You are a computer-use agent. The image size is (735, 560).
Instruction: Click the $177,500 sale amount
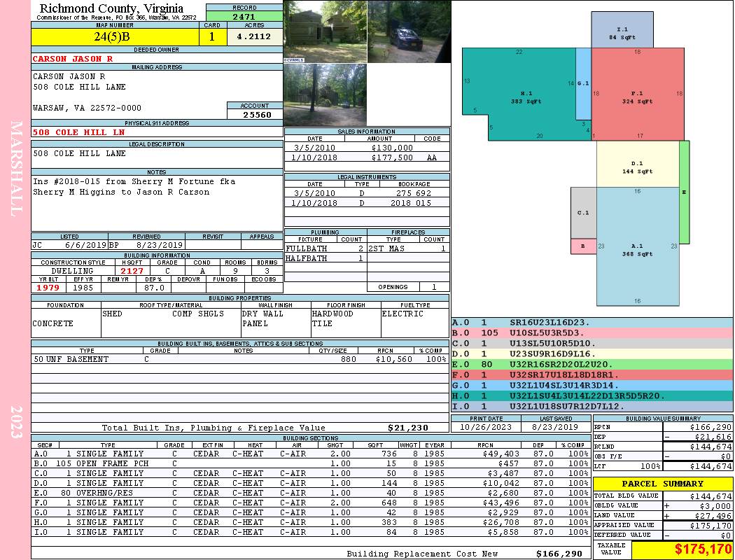click(x=392, y=157)
